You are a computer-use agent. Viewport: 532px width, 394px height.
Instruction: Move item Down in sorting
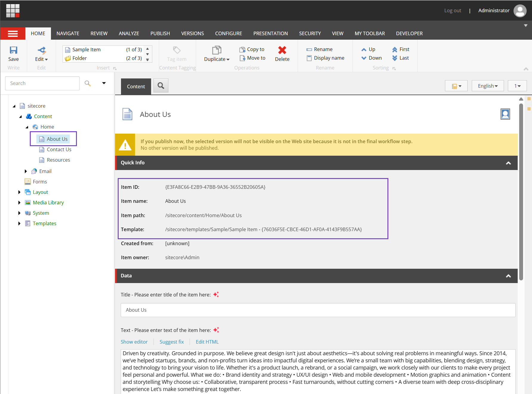[x=371, y=58]
